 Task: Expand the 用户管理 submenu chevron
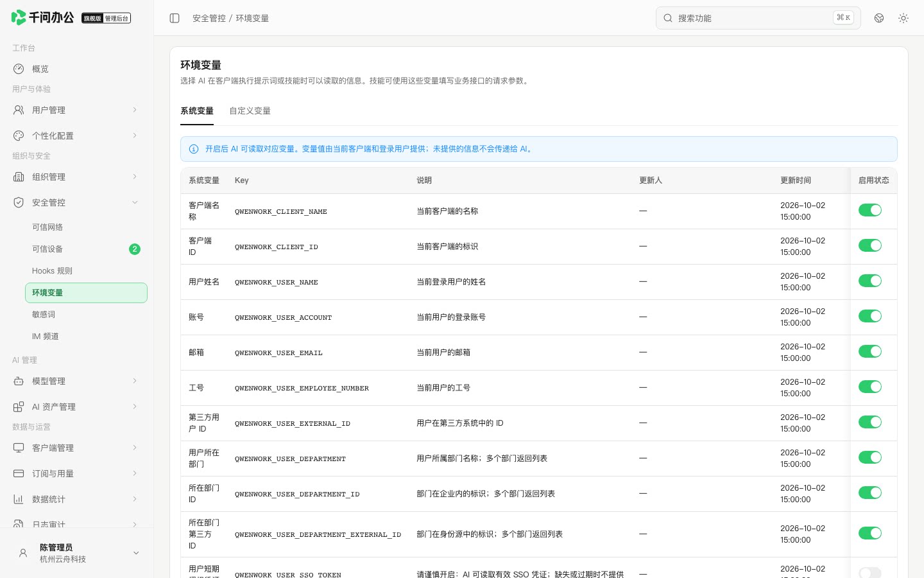[135, 110]
